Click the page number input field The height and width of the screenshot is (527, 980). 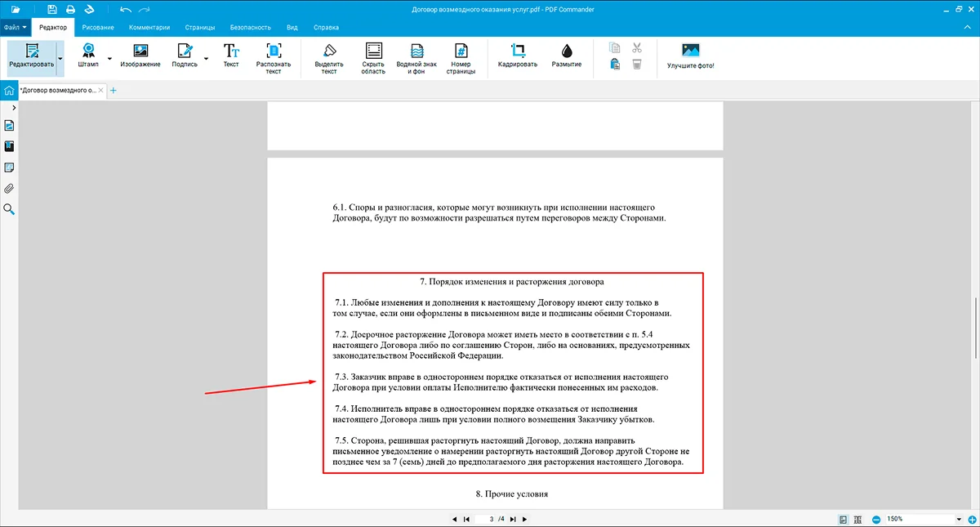(488, 519)
